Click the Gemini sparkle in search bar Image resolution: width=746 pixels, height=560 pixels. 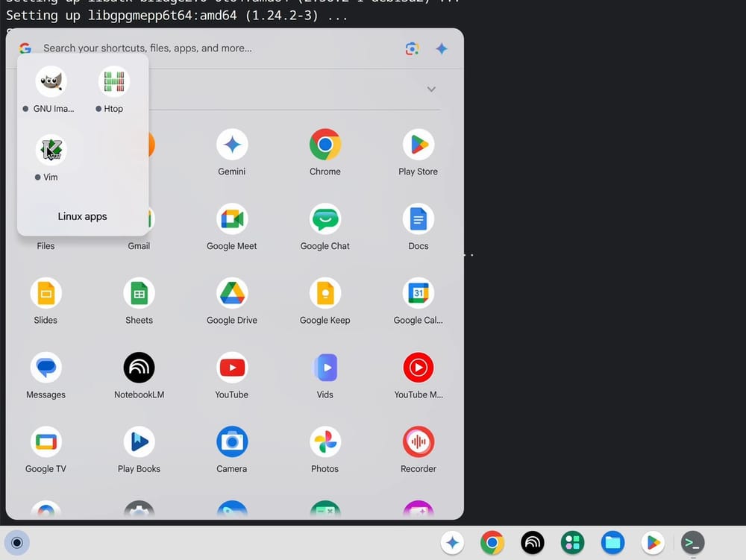442,48
